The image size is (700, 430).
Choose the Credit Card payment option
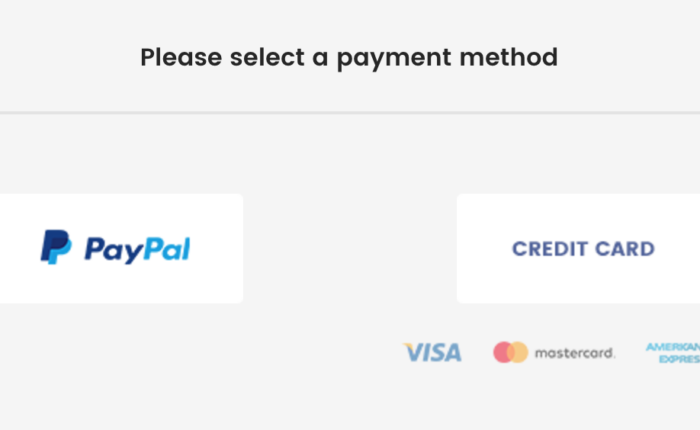click(x=578, y=248)
